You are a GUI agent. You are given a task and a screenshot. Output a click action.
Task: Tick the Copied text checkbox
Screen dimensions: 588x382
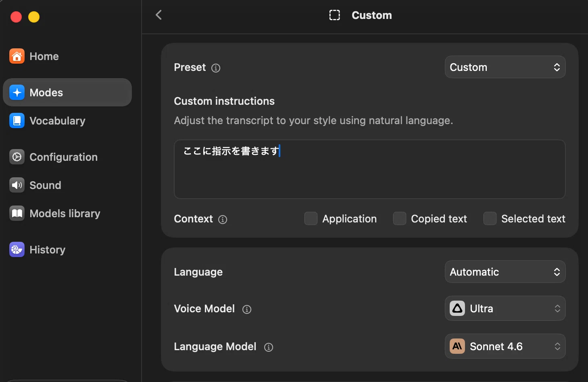[x=400, y=219]
